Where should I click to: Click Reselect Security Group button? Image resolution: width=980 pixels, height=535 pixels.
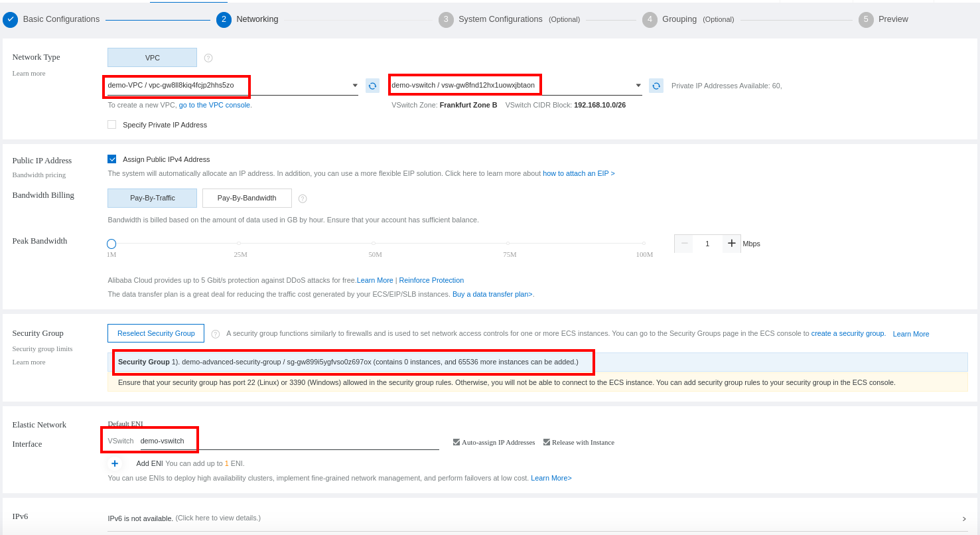[156, 333]
